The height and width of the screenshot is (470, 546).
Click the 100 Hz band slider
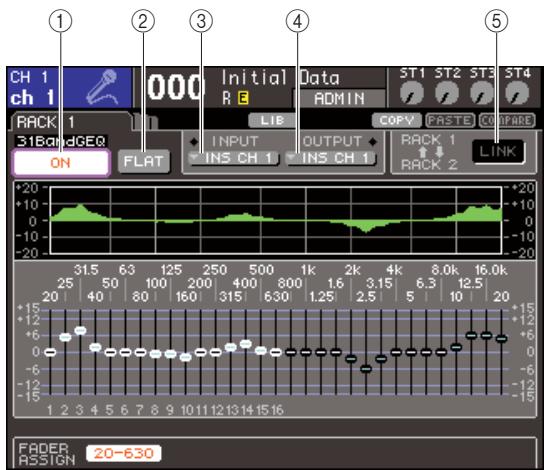[x=156, y=354]
